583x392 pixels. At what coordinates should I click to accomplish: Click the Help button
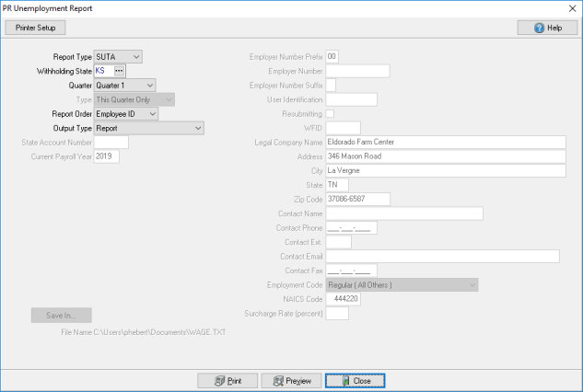pyautogui.click(x=546, y=29)
